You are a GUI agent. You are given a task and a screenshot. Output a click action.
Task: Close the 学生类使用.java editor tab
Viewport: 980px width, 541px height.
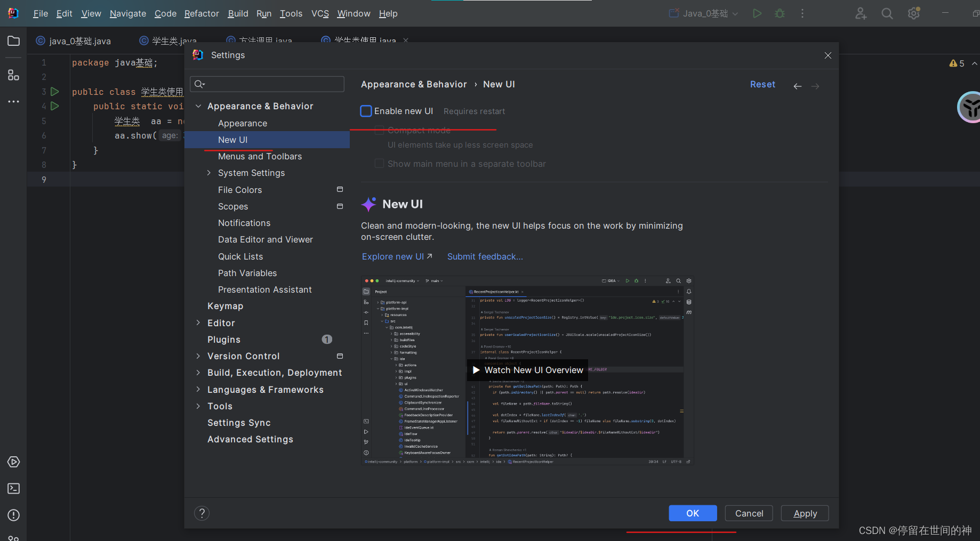406,40
